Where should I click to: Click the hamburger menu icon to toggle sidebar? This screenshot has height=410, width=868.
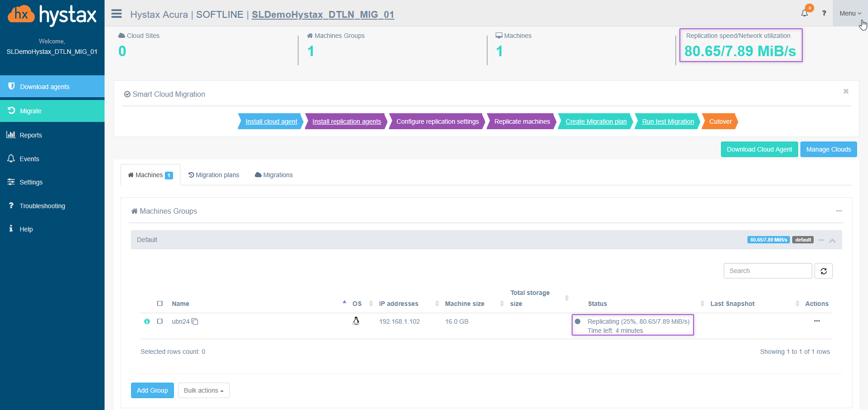tap(116, 14)
